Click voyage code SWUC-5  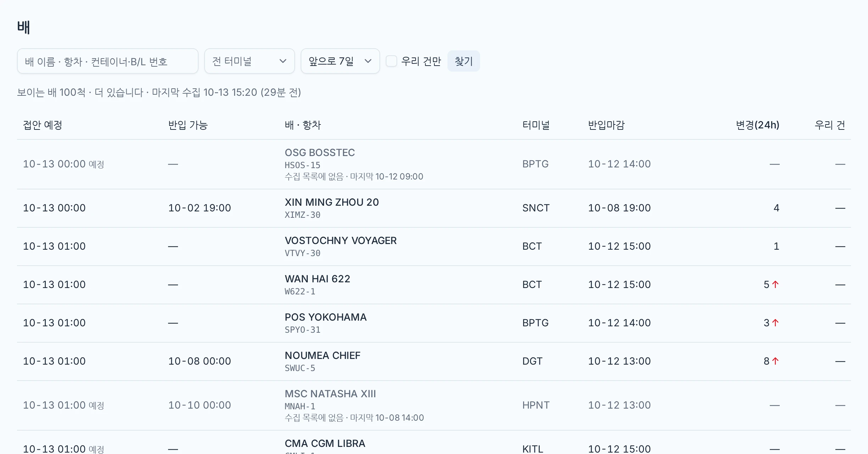click(300, 368)
